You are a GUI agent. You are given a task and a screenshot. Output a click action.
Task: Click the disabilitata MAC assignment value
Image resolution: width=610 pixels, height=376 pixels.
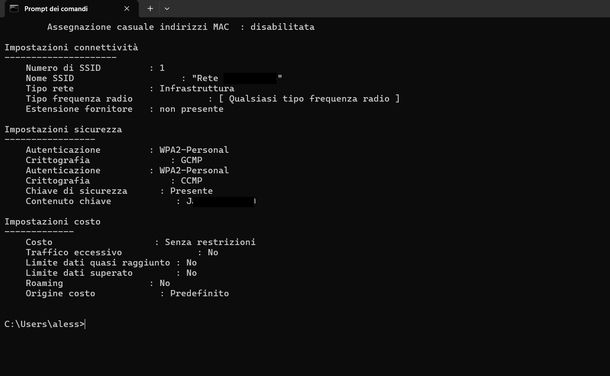[x=282, y=27]
